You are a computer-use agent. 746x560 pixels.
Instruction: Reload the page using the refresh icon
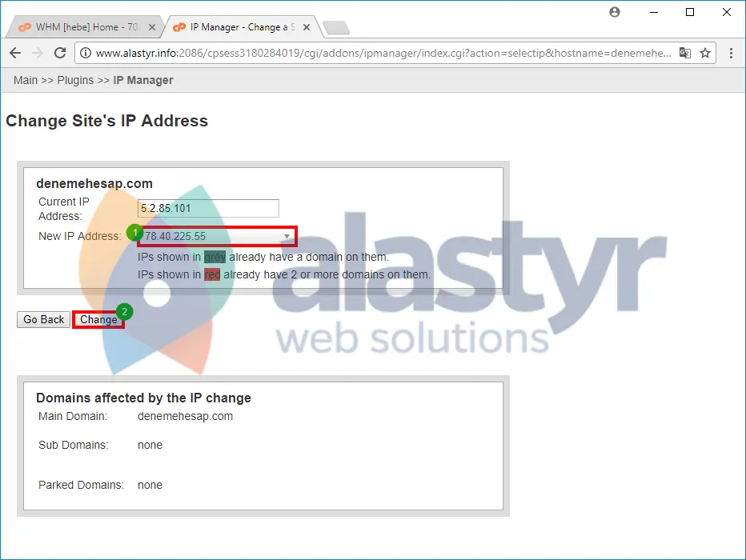[x=60, y=53]
